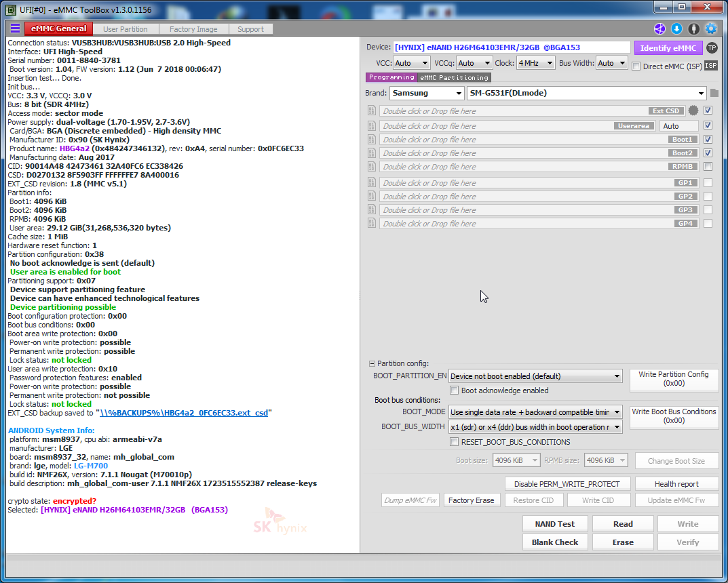This screenshot has width=728, height=583.
Task: Open the blue settings gear icon
Action: coord(711,28)
